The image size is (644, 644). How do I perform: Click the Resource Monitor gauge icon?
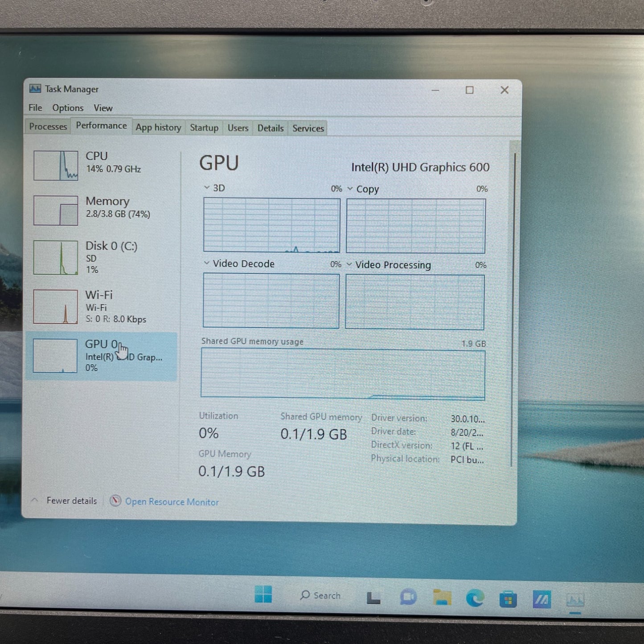pos(115,501)
